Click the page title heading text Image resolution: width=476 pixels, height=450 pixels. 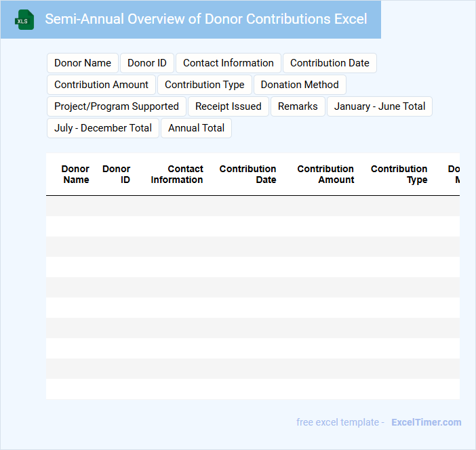[x=206, y=19]
